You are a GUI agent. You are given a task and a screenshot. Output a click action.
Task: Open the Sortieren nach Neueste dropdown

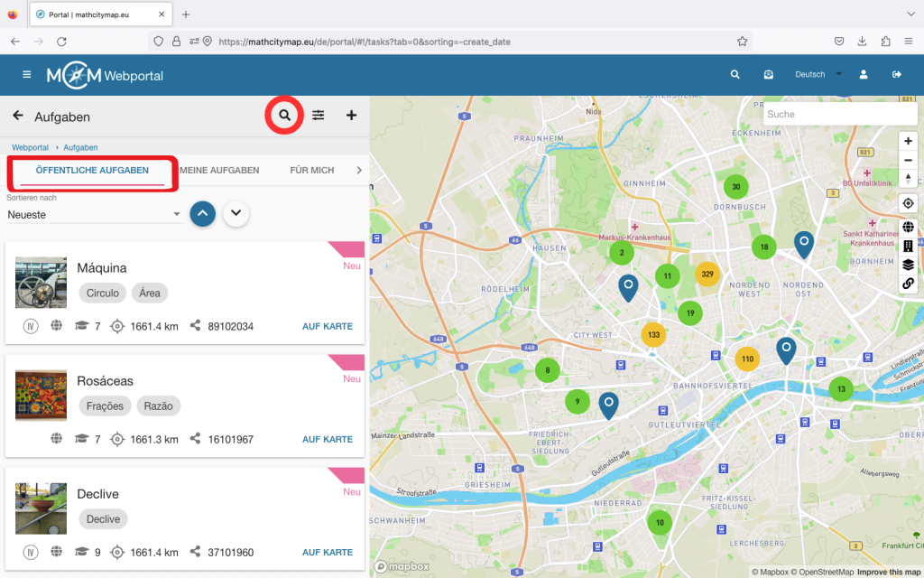point(94,215)
